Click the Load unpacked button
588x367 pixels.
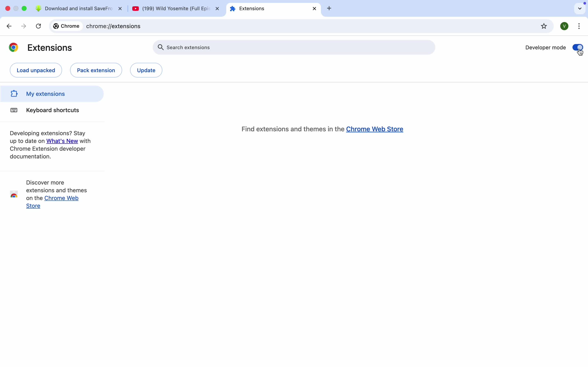click(36, 70)
